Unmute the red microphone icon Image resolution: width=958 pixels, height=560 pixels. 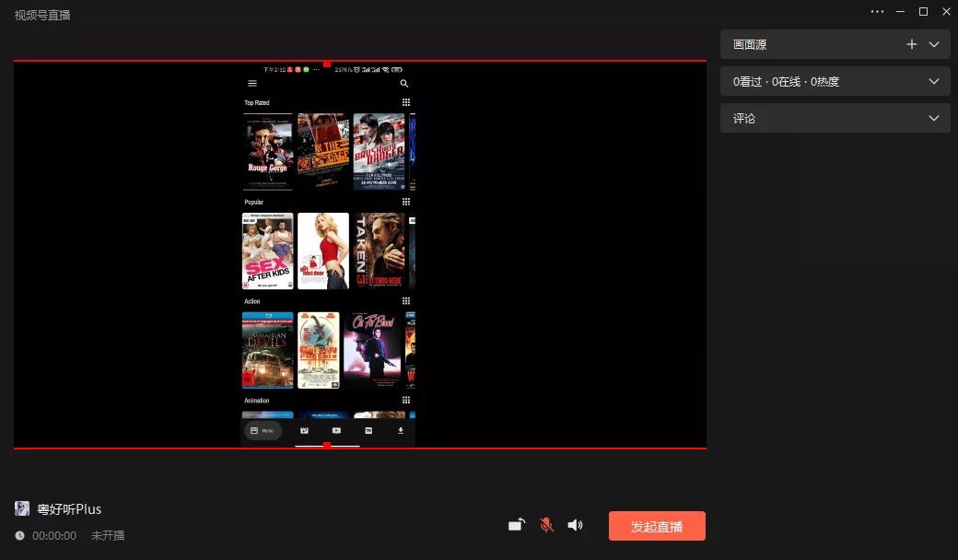pos(546,525)
